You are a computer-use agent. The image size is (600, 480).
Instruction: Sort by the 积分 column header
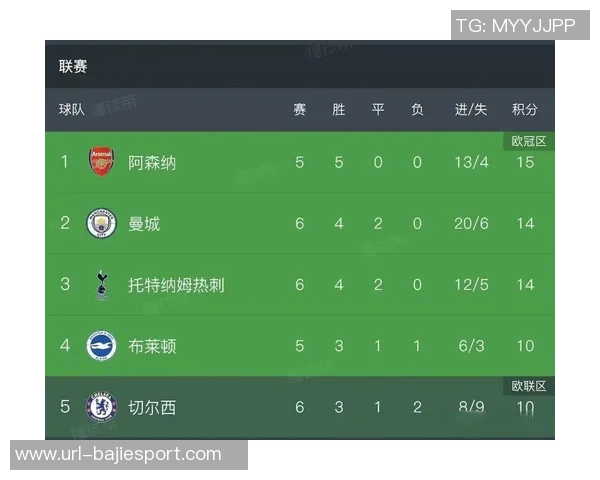click(x=524, y=109)
